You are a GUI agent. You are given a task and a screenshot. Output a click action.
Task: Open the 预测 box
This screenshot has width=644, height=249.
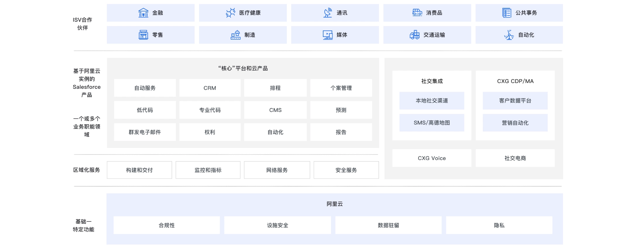click(341, 110)
